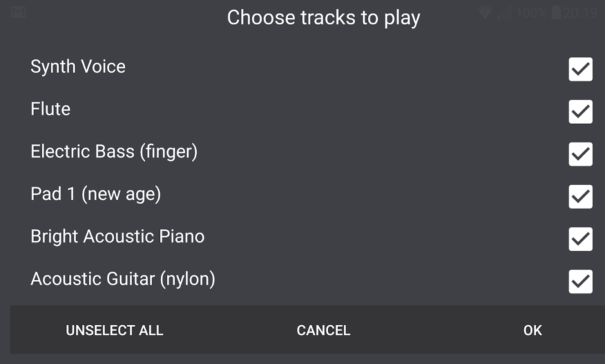Toggle the Bright Acoustic Piano checkbox
This screenshot has height=364, width=605.
tap(580, 239)
